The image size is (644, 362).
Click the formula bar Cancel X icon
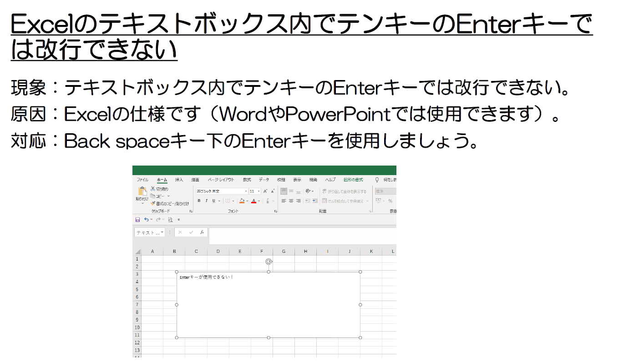(x=180, y=232)
